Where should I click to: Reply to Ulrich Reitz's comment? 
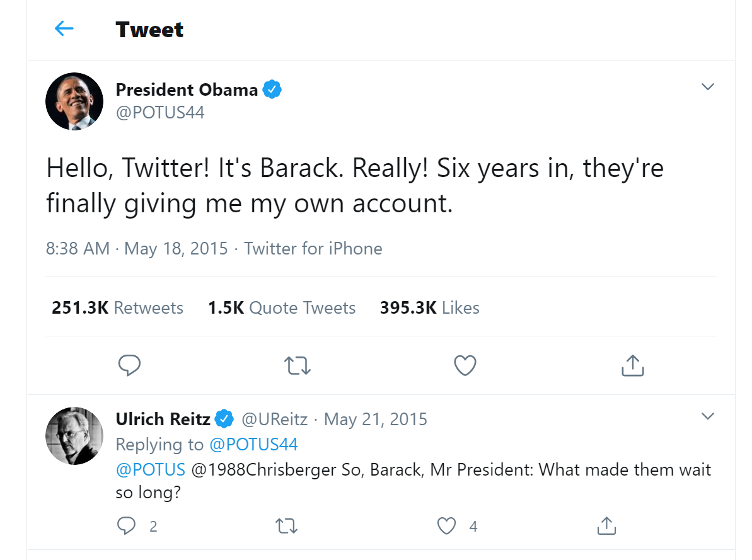click(x=127, y=525)
